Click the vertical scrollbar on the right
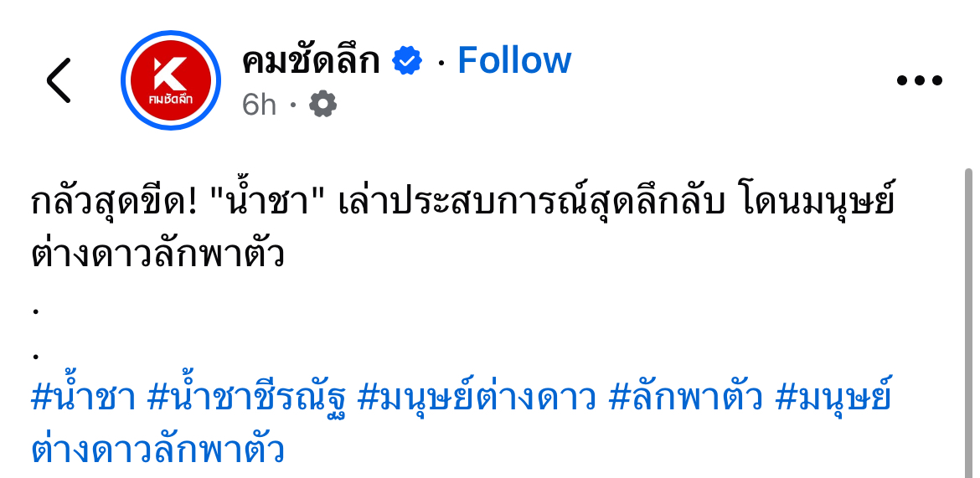The width and height of the screenshot is (980, 478). 968,318
